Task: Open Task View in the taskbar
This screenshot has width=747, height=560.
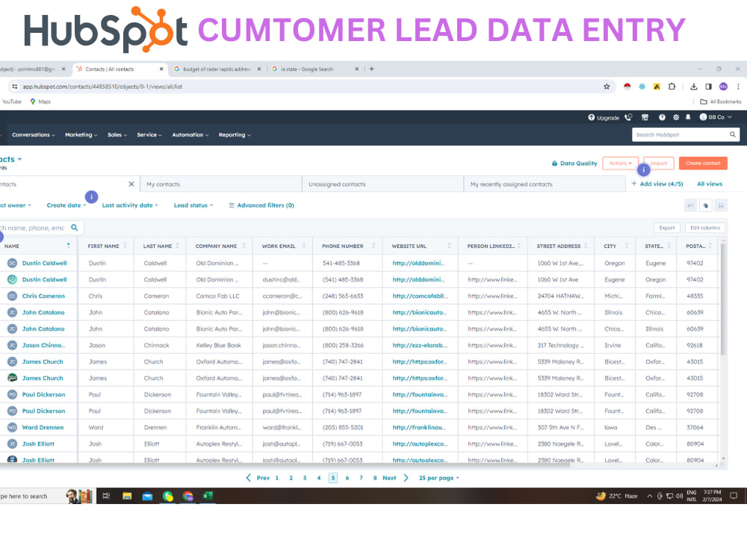Action: (106, 497)
